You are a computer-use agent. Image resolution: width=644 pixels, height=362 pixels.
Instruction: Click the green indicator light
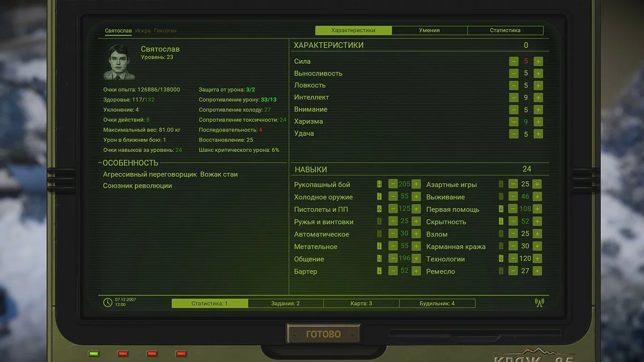(94, 353)
